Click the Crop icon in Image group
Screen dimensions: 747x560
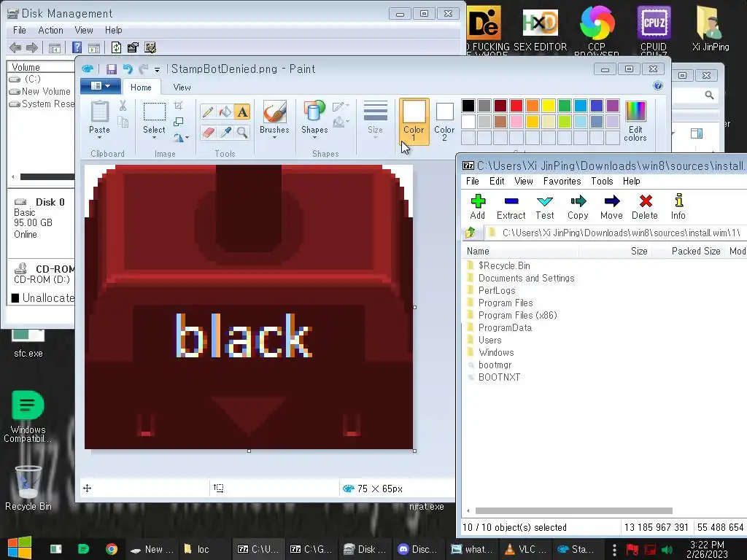[179, 105]
